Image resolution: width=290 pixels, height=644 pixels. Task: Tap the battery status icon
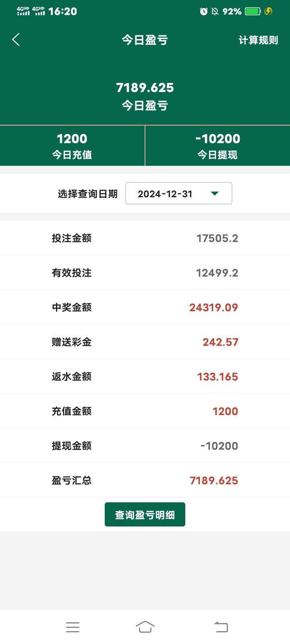click(253, 11)
